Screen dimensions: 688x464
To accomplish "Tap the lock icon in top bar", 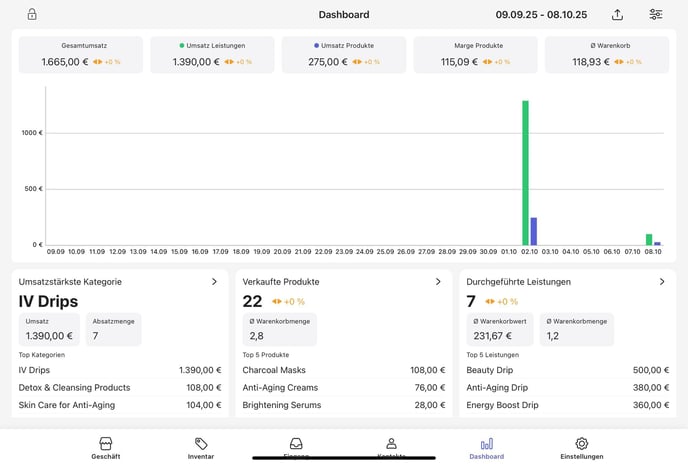I will [32, 15].
